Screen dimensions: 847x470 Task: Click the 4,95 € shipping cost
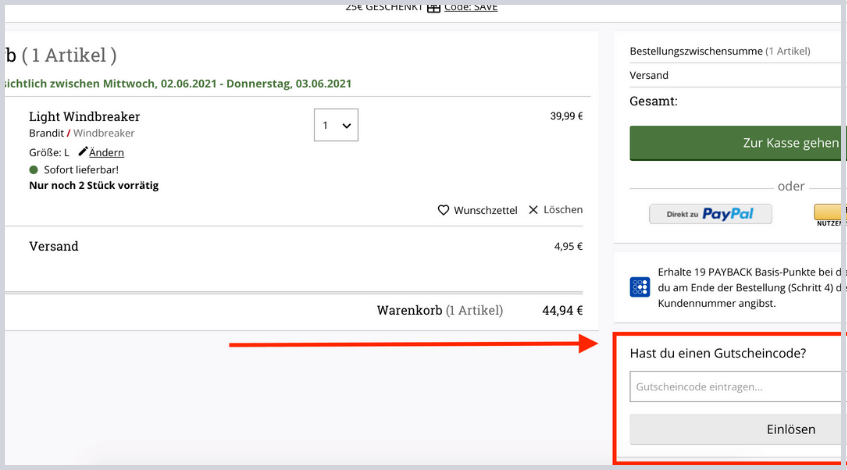568,246
